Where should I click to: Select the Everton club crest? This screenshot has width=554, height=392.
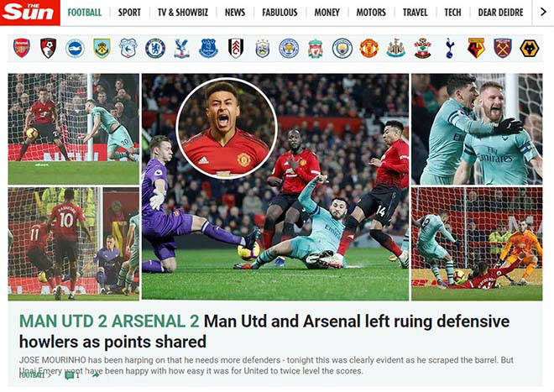tap(208, 49)
